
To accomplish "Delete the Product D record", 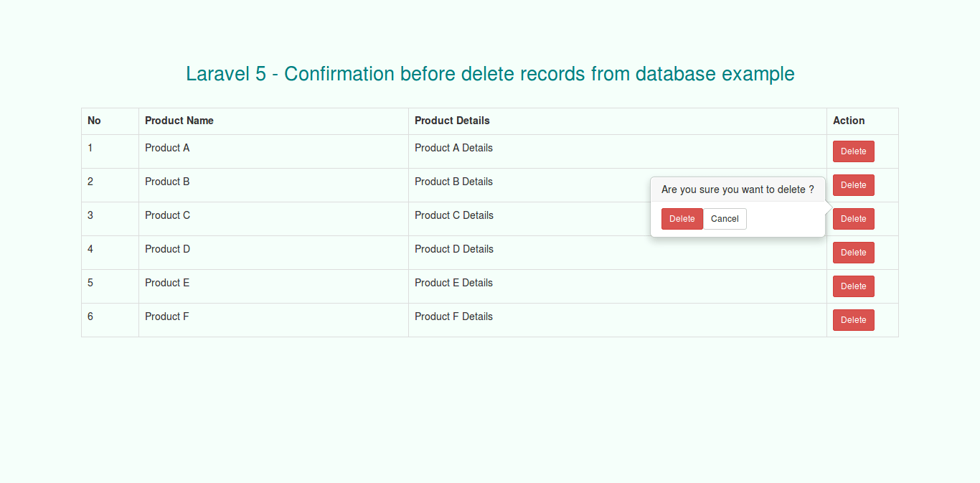I will [853, 253].
